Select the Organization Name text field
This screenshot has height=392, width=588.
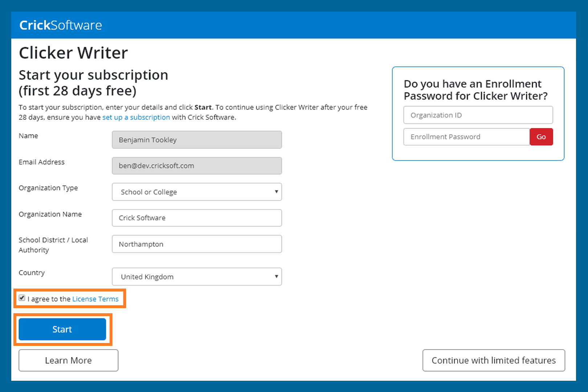tap(197, 218)
